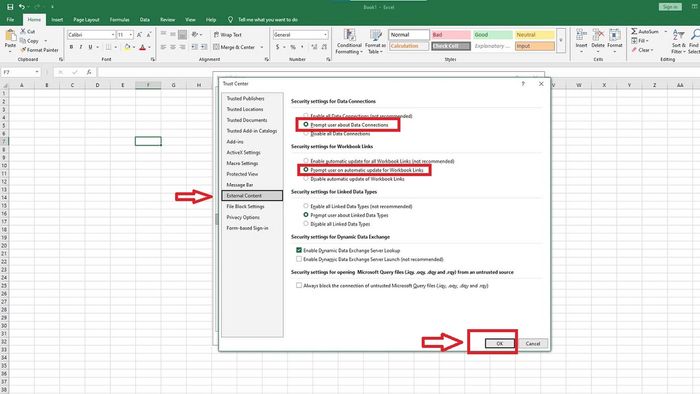Toggle Bold formatting

pyautogui.click(x=71, y=47)
